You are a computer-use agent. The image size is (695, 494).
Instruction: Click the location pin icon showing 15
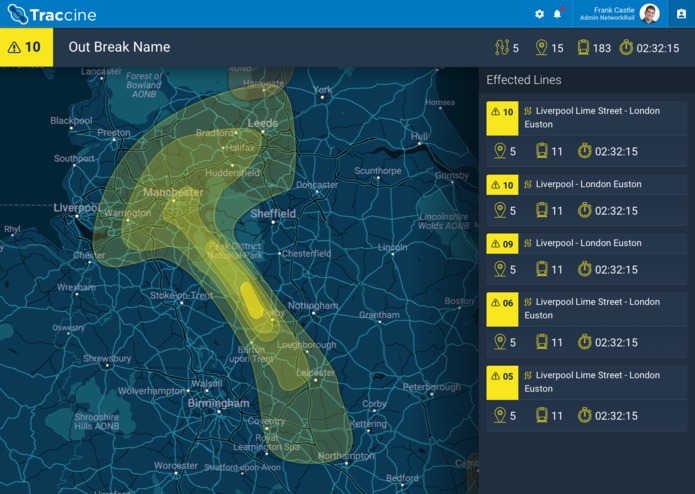coord(541,47)
